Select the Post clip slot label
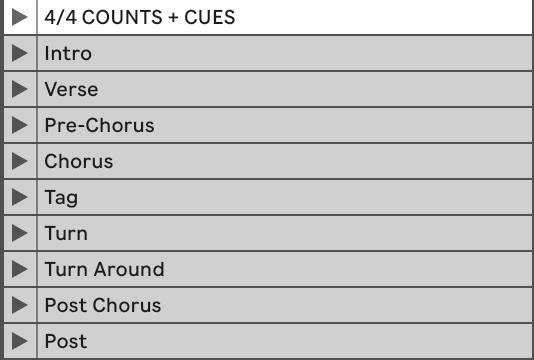The height and width of the screenshot is (360, 534). [66, 341]
